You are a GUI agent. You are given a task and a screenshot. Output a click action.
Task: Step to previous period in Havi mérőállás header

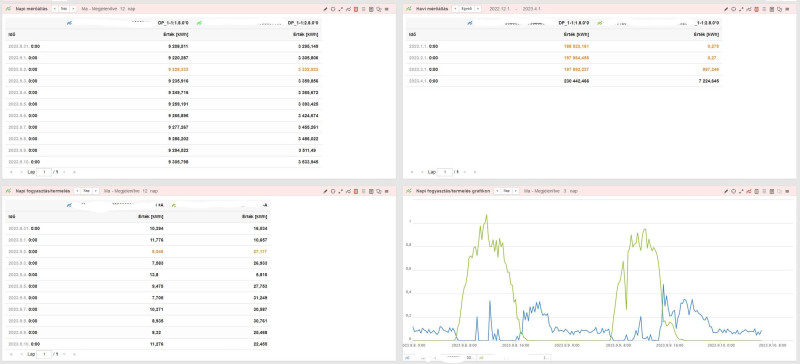pyautogui.click(x=455, y=9)
